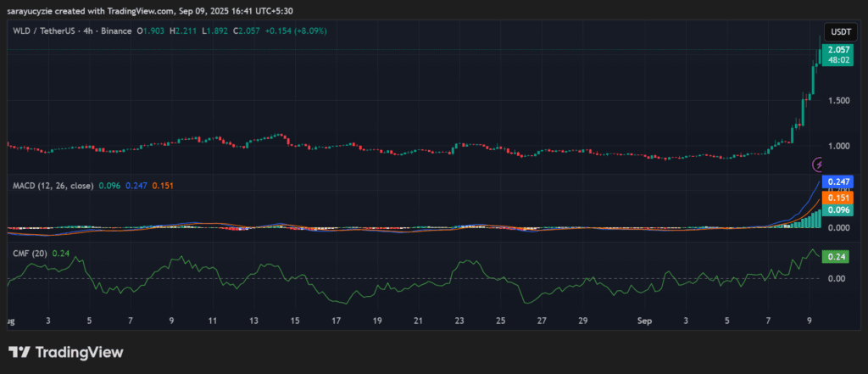Click the Sep label on the time axis
This screenshot has width=868, height=374.
click(x=644, y=321)
